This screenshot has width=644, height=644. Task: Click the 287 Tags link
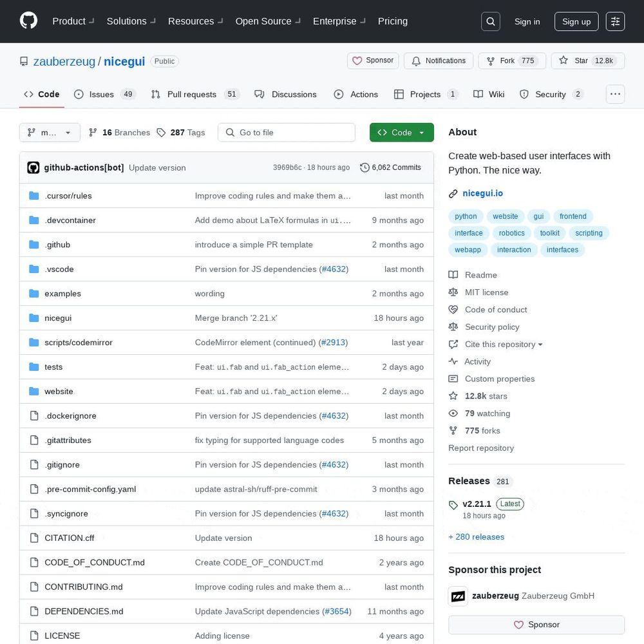click(181, 133)
